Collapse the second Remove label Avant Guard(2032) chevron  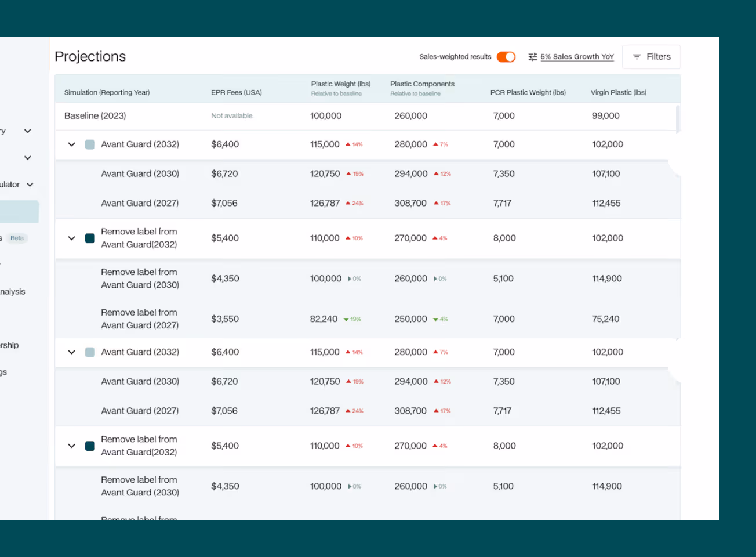[72, 446]
